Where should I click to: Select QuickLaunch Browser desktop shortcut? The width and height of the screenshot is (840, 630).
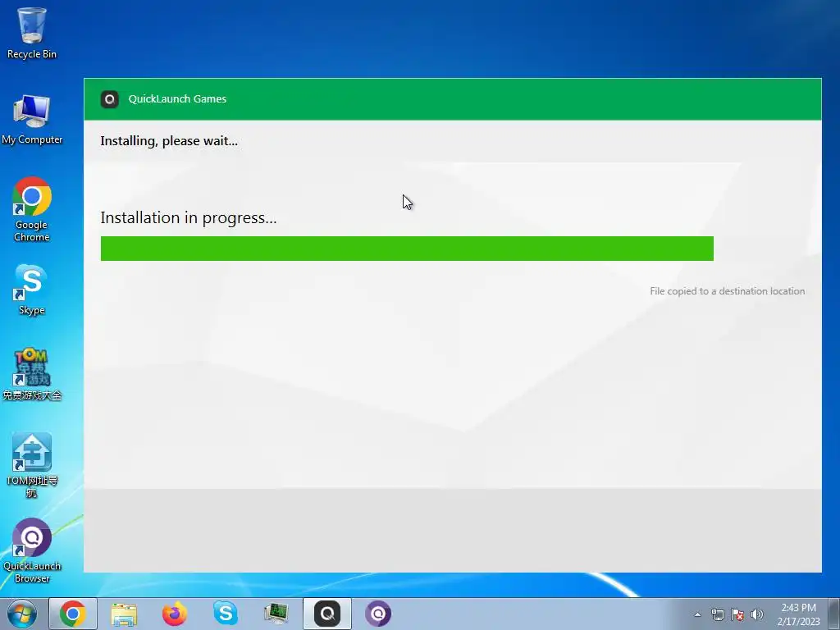pyautogui.click(x=32, y=550)
